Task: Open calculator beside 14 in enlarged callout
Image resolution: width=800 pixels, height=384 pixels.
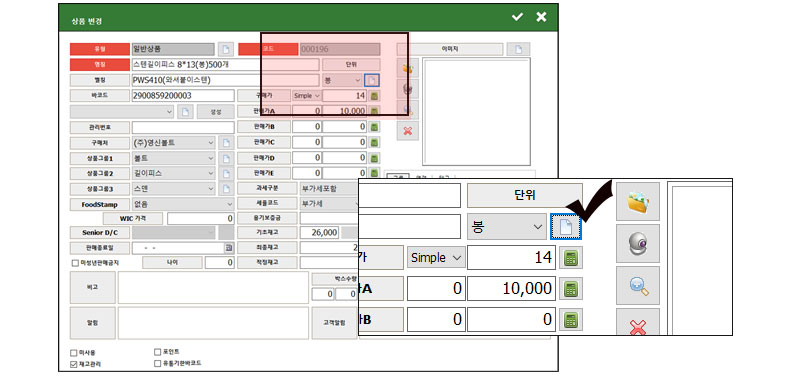Action: pyautogui.click(x=571, y=258)
